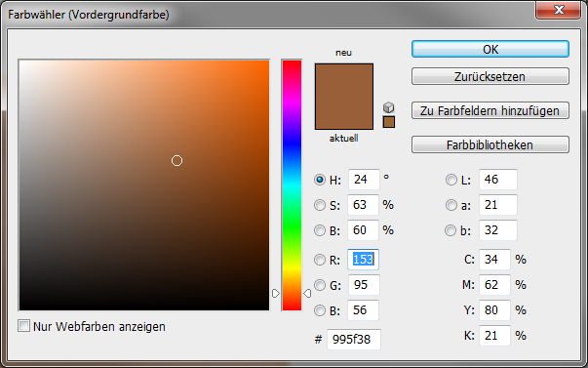Click the Y yellow field showing 80
Screen dimensions: 588x368
click(494, 310)
